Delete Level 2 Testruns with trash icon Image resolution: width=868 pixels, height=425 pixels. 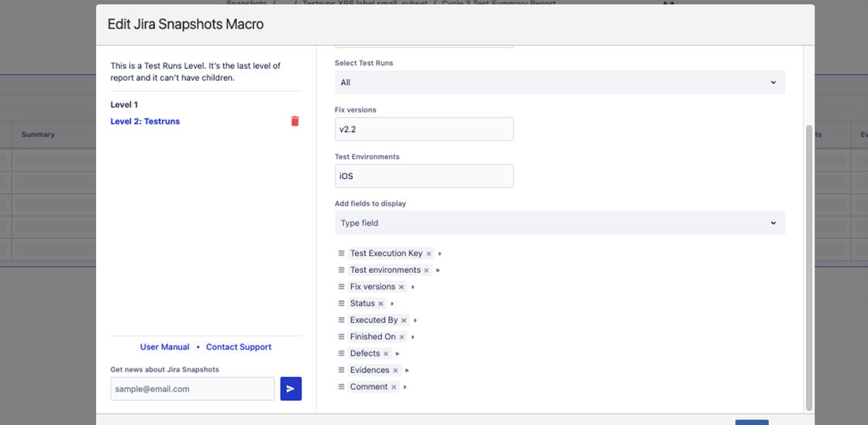pos(294,121)
